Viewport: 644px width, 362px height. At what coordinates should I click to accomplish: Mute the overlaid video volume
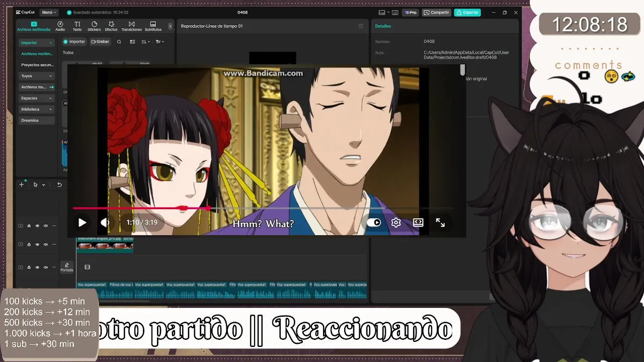pyautogui.click(x=105, y=223)
